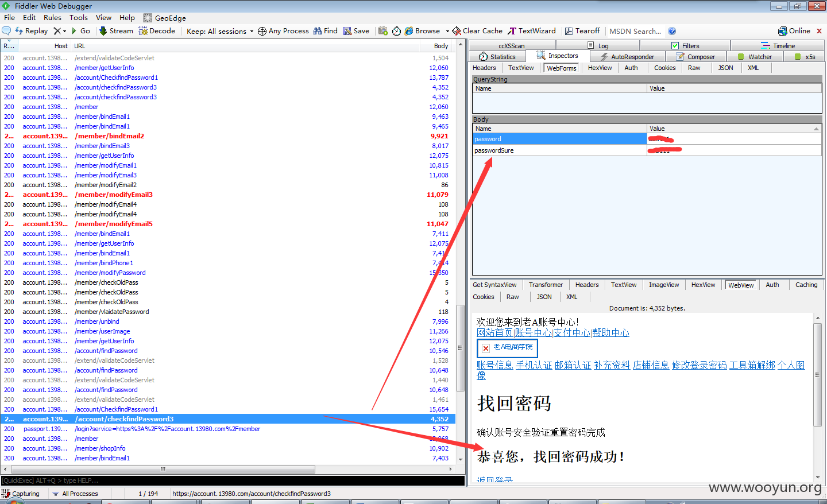The height and width of the screenshot is (504, 827).
Task: Click the comment bubble toolbar icon
Action: click(x=6, y=31)
